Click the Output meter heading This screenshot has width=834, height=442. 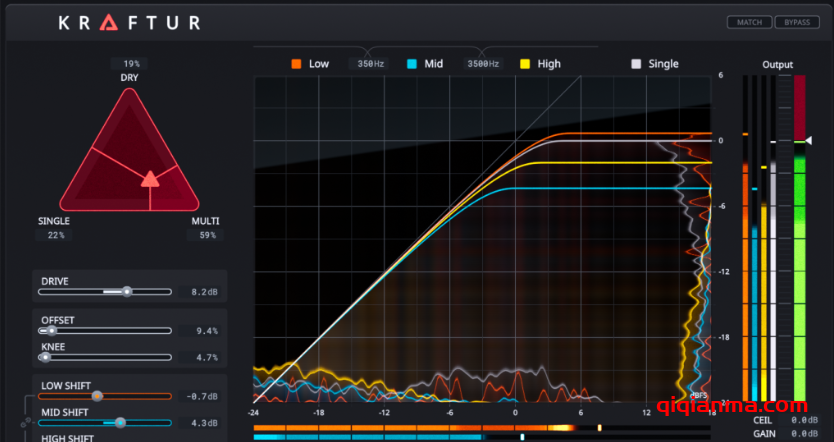click(777, 64)
